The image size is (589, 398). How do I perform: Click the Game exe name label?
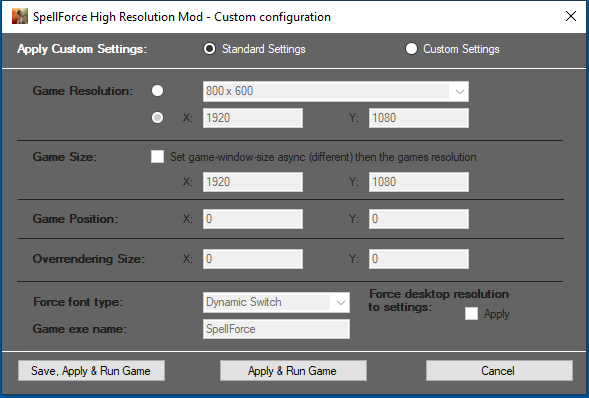80,329
